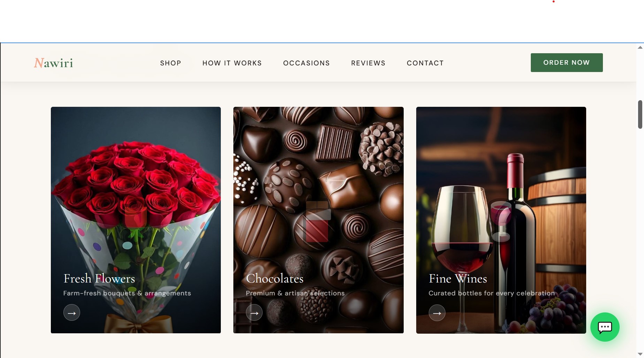Click the scrollbar up arrow

click(640, 47)
